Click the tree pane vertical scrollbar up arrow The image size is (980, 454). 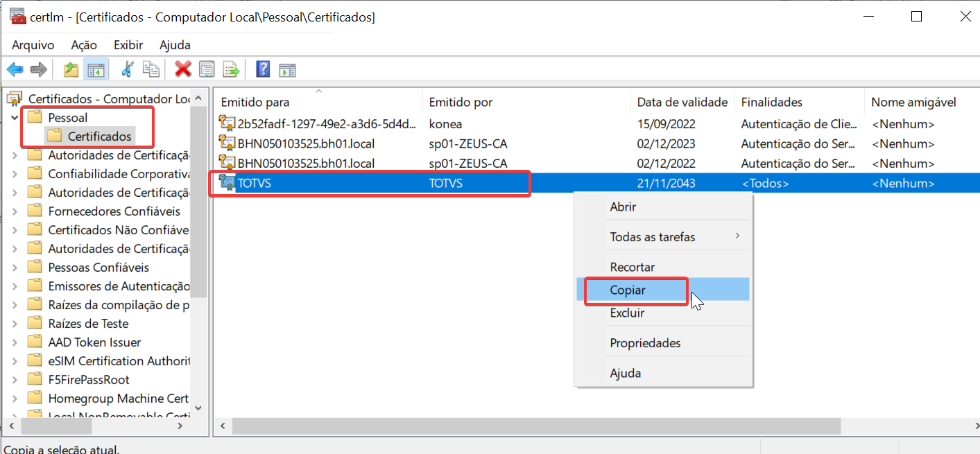pyautogui.click(x=198, y=98)
